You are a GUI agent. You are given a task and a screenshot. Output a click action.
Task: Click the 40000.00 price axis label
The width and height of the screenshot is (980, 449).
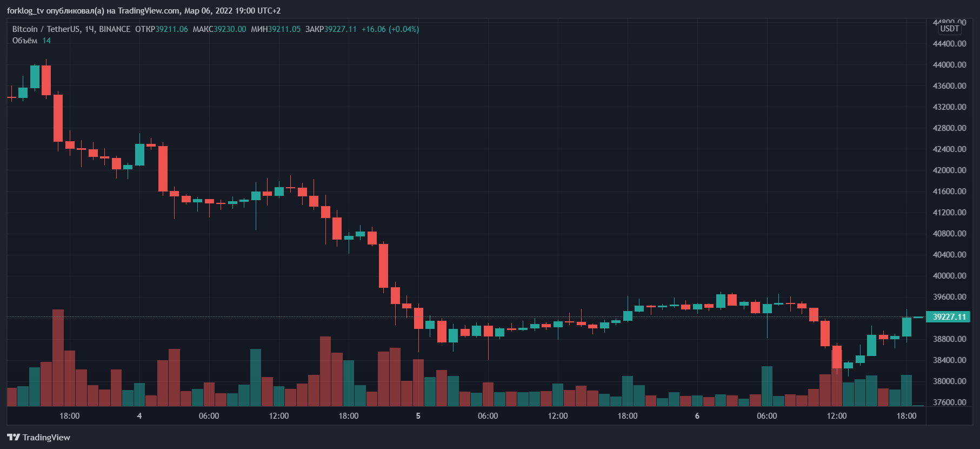(949, 276)
